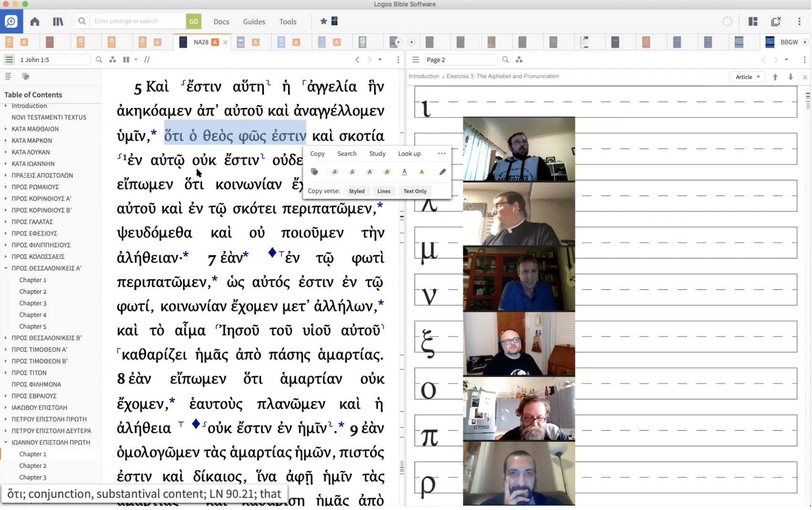Open the application kebab menu at top right
Viewport: 812px width, 510px height.
click(x=799, y=21)
